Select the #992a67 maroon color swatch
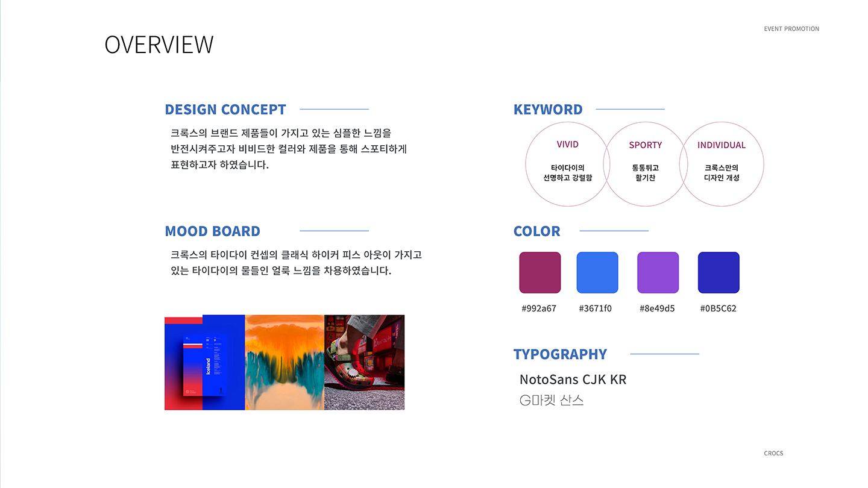Screen dimensions: 868x488 (x=539, y=272)
